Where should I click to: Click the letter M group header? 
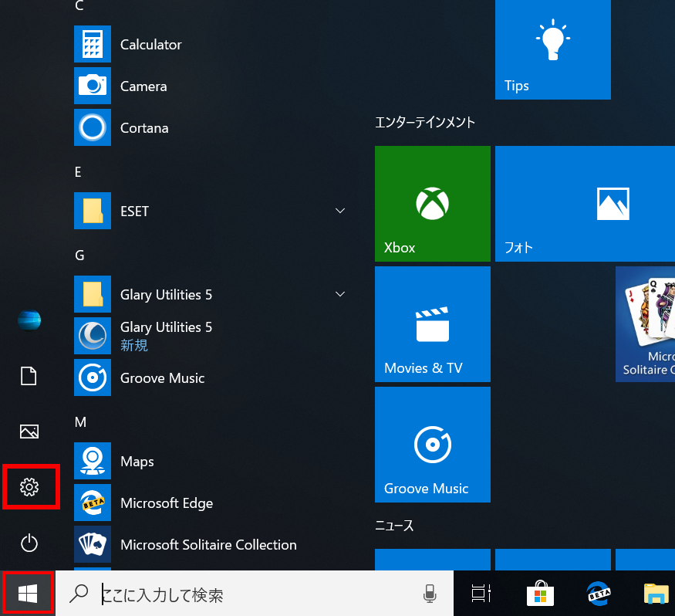pos(80,422)
